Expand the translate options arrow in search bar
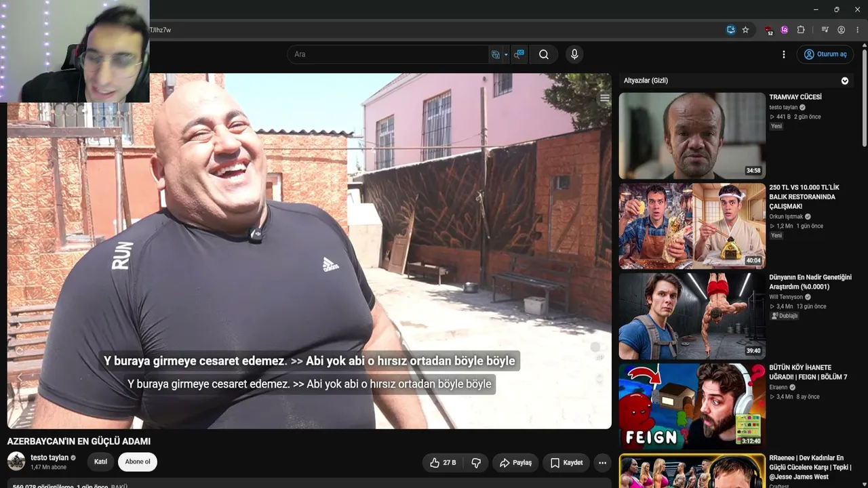The width and height of the screenshot is (868, 488). coord(506,54)
